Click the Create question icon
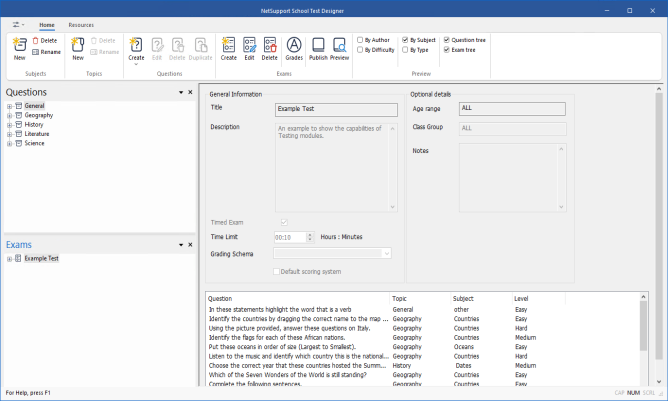 136,48
